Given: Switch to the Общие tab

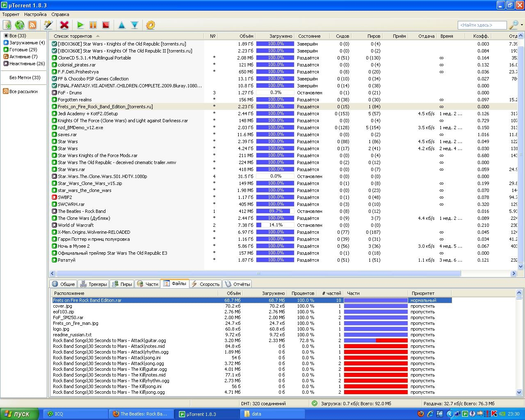Looking at the screenshot, I should pyautogui.click(x=64, y=284).
